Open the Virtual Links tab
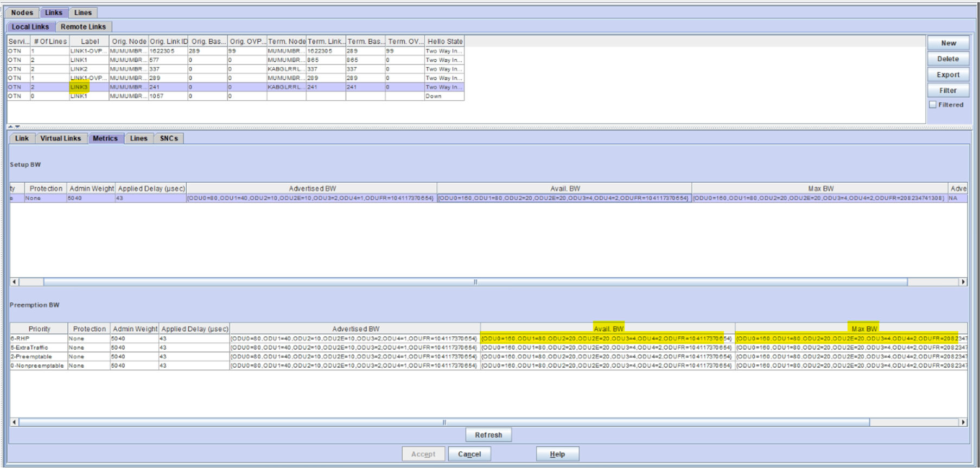This screenshot has width=980, height=468. click(x=61, y=138)
